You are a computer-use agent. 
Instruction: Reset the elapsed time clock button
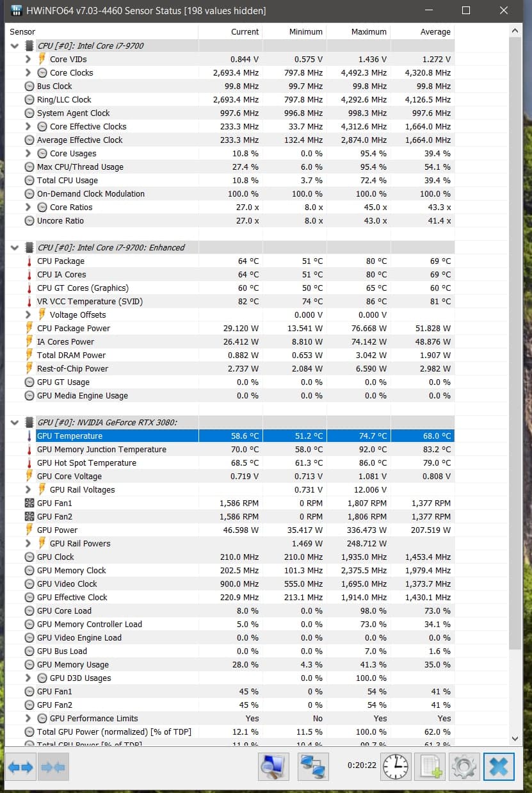[x=396, y=766]
